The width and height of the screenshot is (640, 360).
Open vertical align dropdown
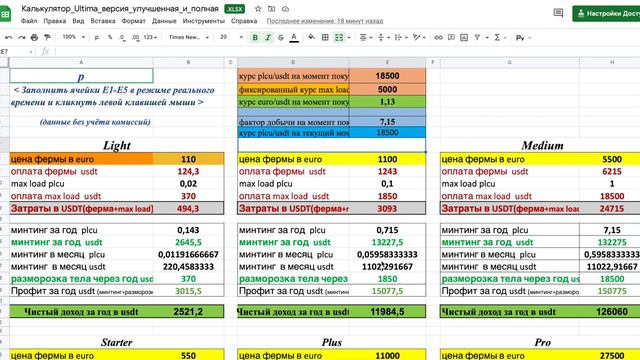(x=383, y=38)
